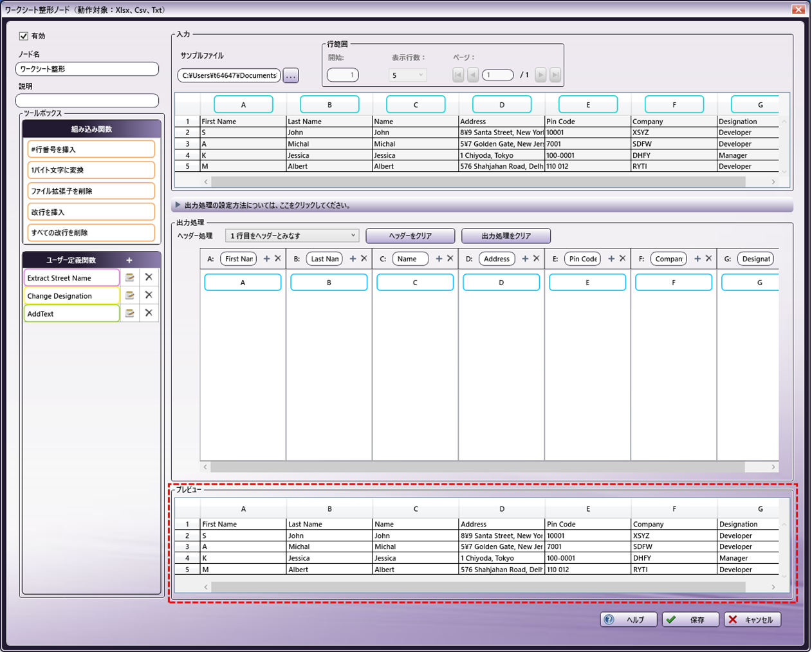812x652 pixels.
Task: Remove the Address output column
Action: (537, 259)
